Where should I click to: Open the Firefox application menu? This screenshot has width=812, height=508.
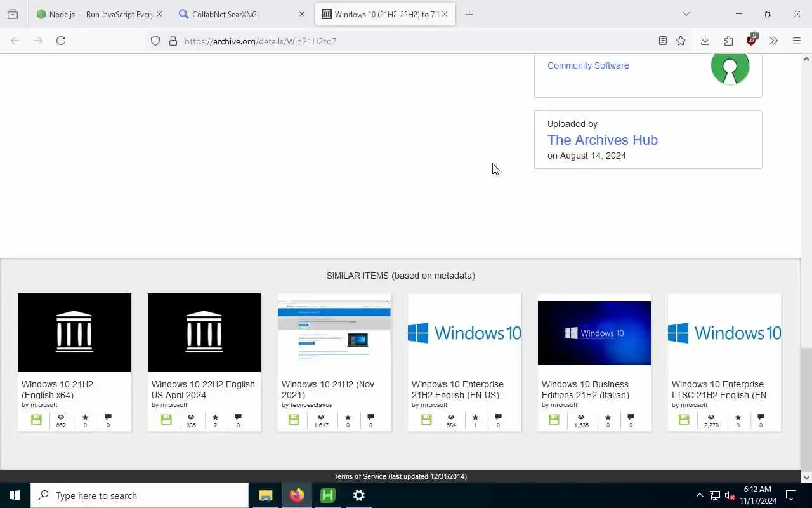click(797, 41)
